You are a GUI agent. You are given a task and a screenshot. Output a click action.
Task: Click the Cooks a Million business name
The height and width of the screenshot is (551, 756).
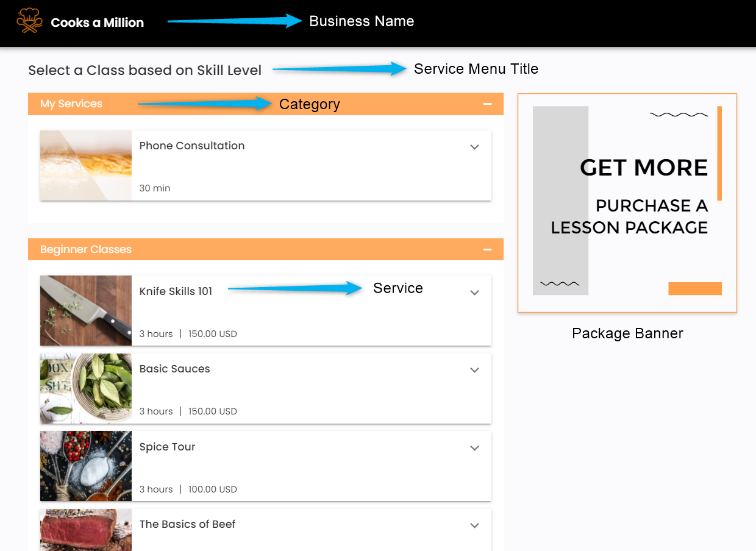(x=98, y=23)
